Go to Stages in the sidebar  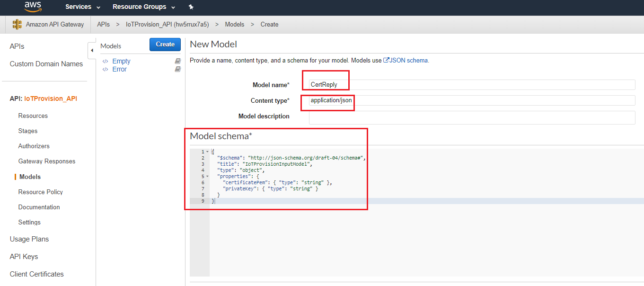(28, 131)
